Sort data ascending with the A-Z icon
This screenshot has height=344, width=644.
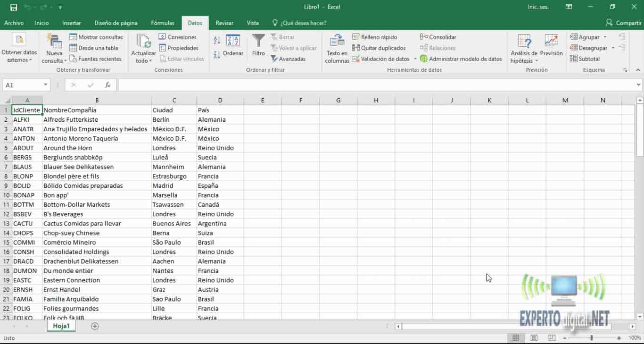(x=216, y=41)
